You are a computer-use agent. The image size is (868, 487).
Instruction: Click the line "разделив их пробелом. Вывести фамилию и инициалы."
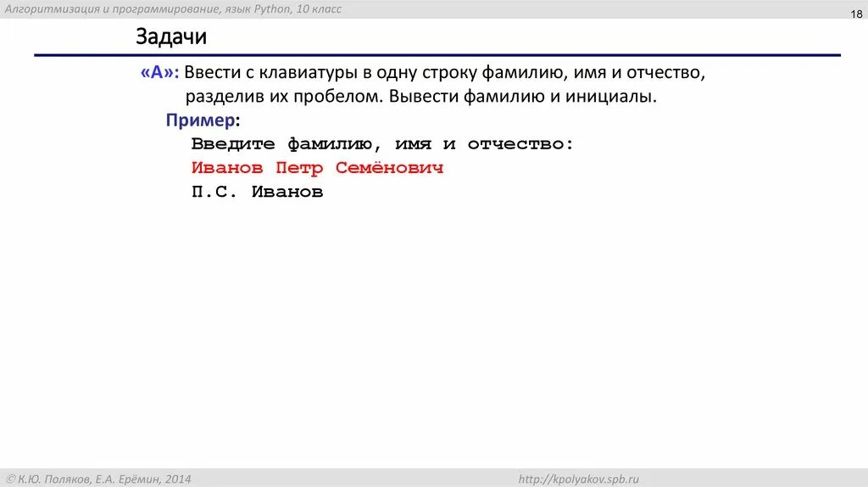tap(420, 97)
